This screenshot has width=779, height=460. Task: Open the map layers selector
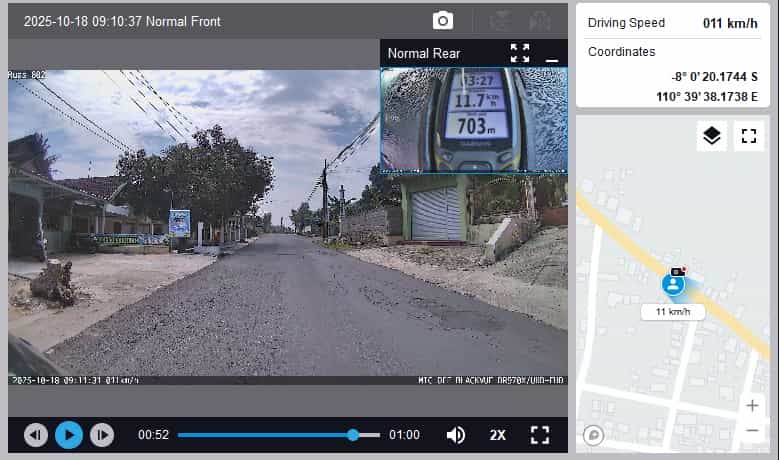point(712,136)
